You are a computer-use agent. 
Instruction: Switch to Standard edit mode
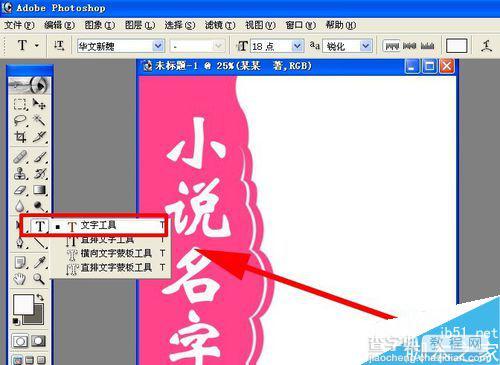[20, 341]
